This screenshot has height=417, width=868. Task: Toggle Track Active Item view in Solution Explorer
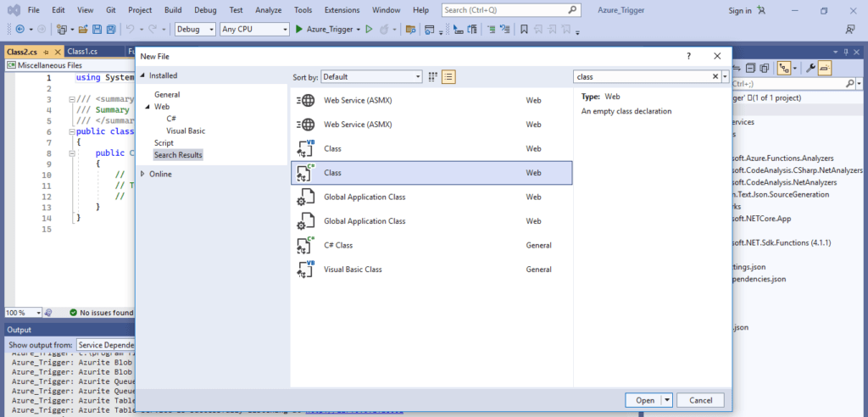[784, 68]
